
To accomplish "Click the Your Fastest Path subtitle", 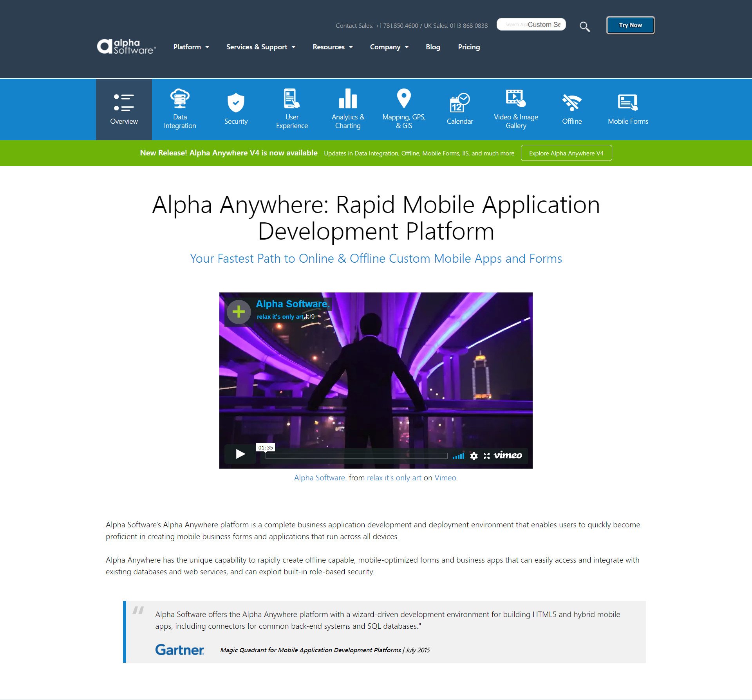I will click(376, 258).
